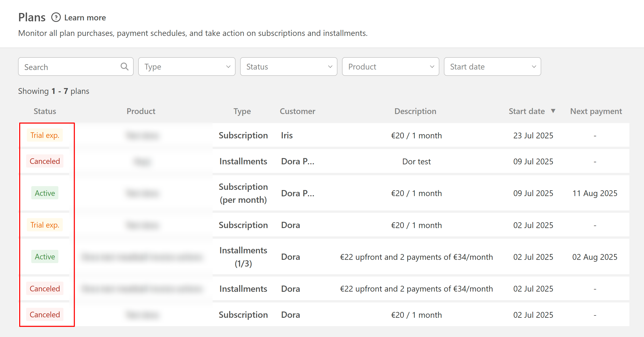Open the Product filter dropdown
This screenshot has width=644, height=337.
[x=390, y=67]
